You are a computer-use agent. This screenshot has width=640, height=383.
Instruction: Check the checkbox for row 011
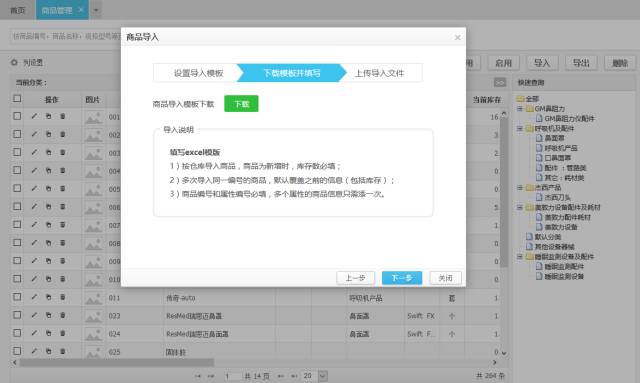click(x=17, y=297)
